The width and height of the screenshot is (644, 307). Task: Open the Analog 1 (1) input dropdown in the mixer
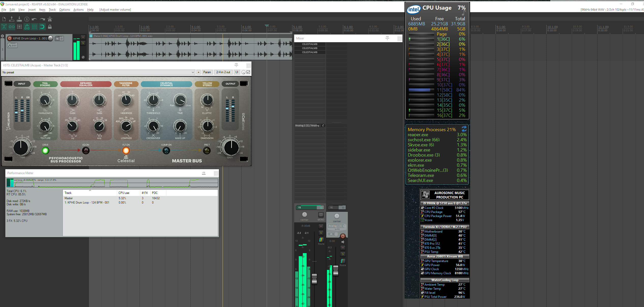337,226
